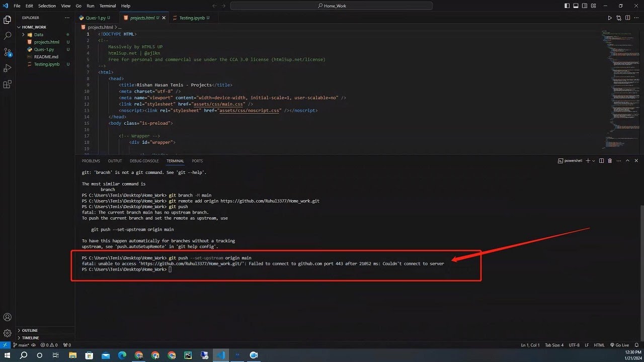The height and width of the screenshot is (362, 644).
Task: Click the Go Forward arrow in title bar
Action: coord(224,6)
